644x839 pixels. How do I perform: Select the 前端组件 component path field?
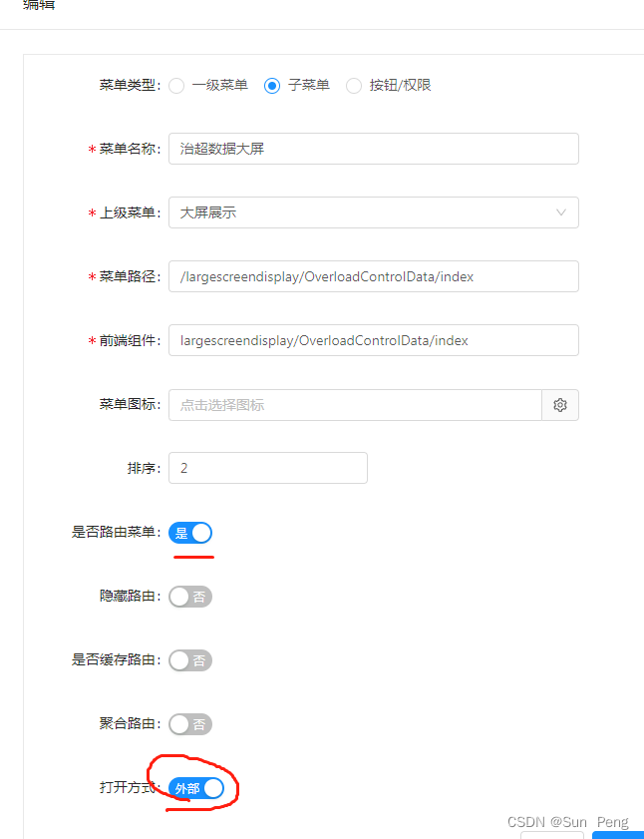374,340
